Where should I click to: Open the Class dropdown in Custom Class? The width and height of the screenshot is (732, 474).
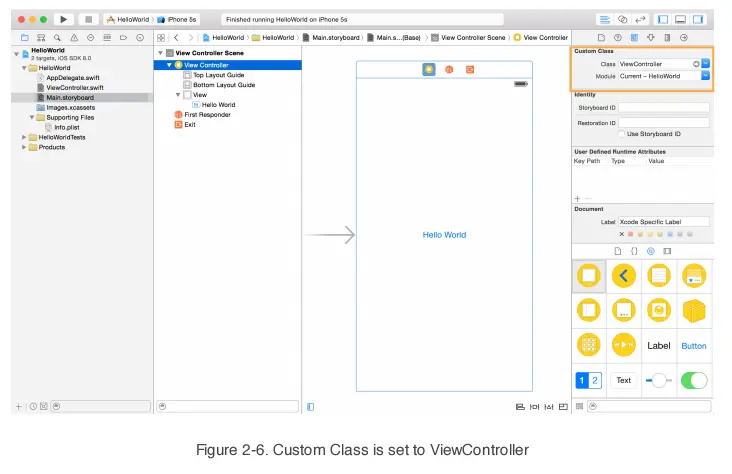[x=705, y=64]
